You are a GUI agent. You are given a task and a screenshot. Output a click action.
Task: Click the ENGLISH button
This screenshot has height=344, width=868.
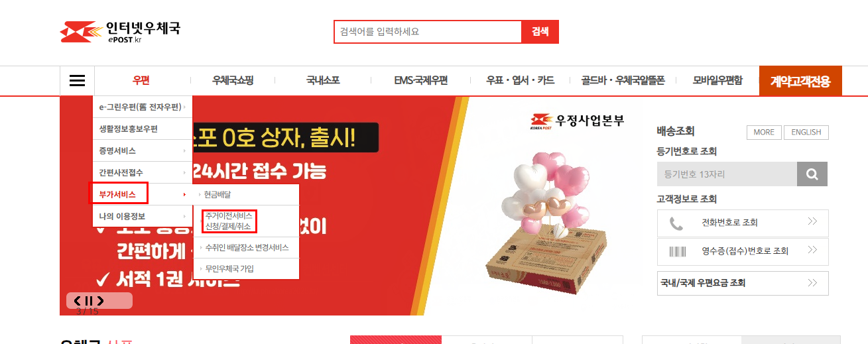pyautogui.click(x=806, y=133)
